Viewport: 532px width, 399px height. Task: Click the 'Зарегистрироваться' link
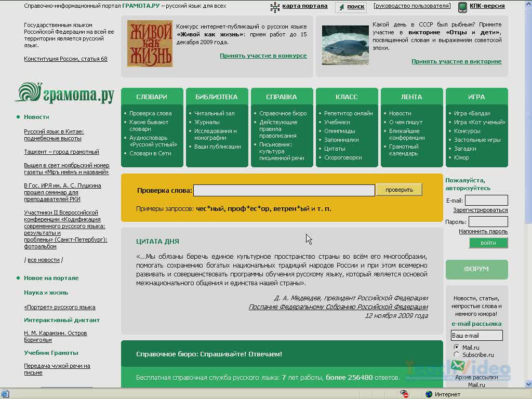click(480, 210)
